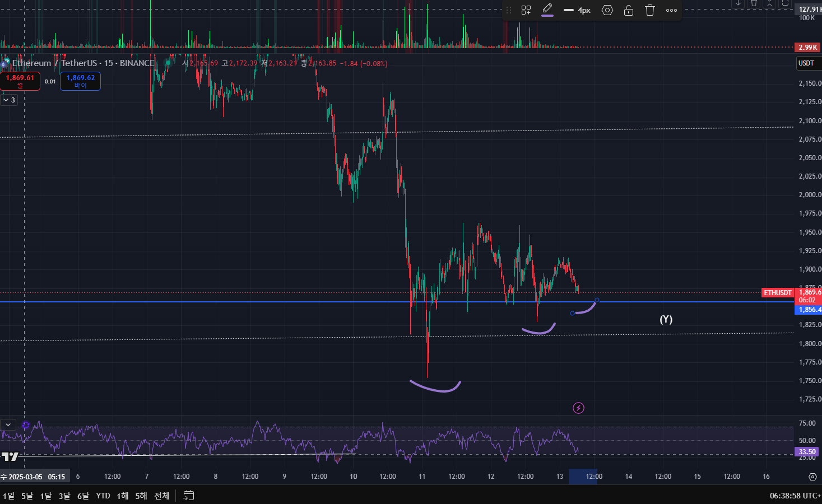Click the 1,869.62 buy button
822x504 pixels.
80,81
